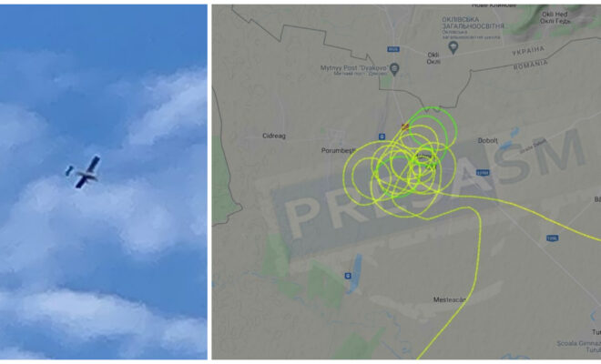
Task: Select the Bobolt place label
Action: 487,141
